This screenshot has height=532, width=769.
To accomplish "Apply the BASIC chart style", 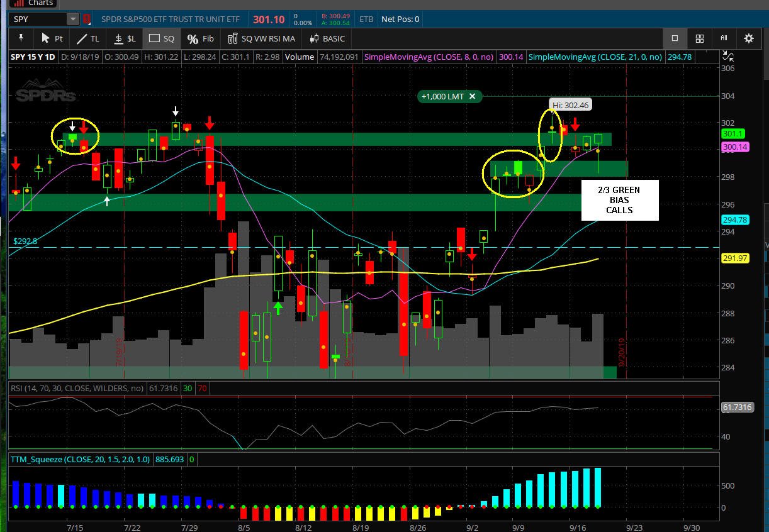I will point(327,38).
